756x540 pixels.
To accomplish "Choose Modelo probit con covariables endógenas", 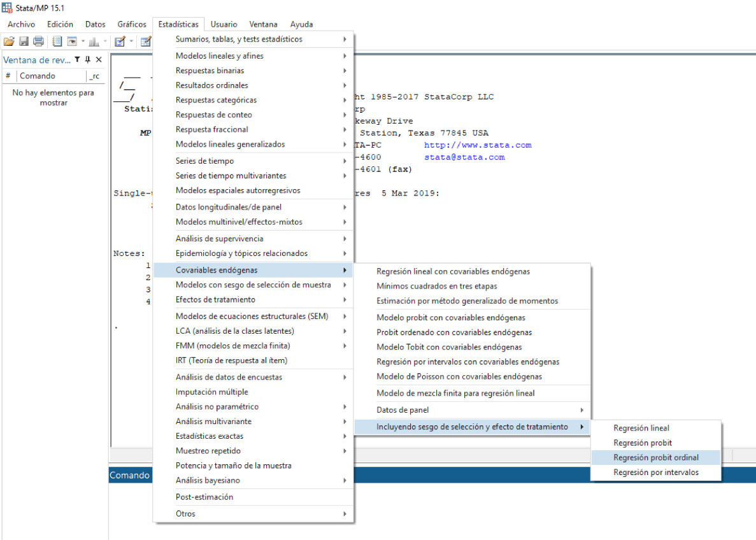I will tap(473, 318).
